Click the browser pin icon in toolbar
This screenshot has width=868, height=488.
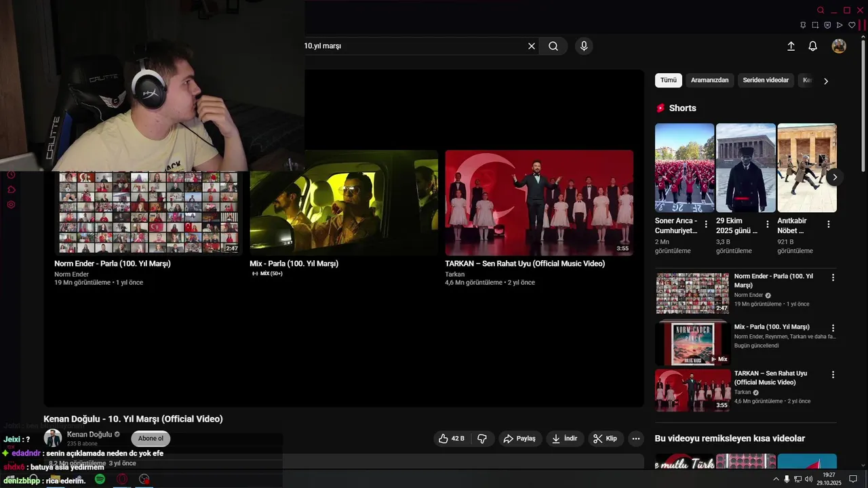click(x=803, y=25)
